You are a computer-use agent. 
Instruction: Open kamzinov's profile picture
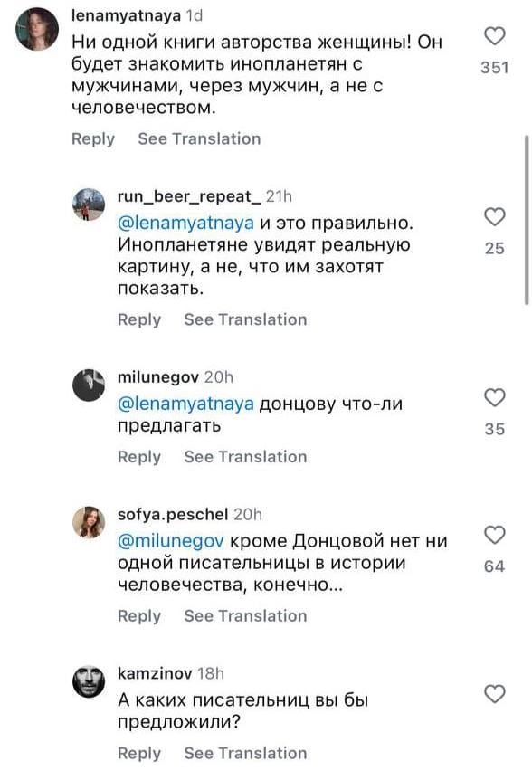point(89,681)
